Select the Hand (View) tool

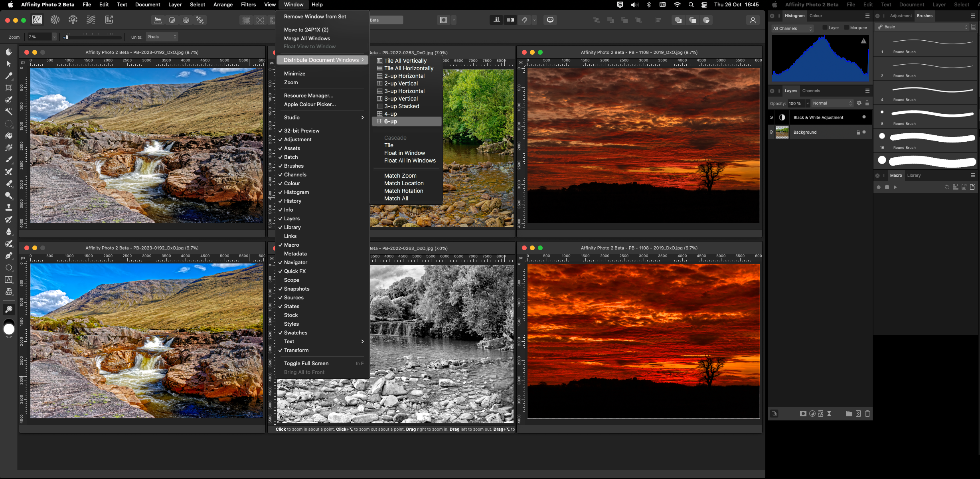(x=9, y=52)
